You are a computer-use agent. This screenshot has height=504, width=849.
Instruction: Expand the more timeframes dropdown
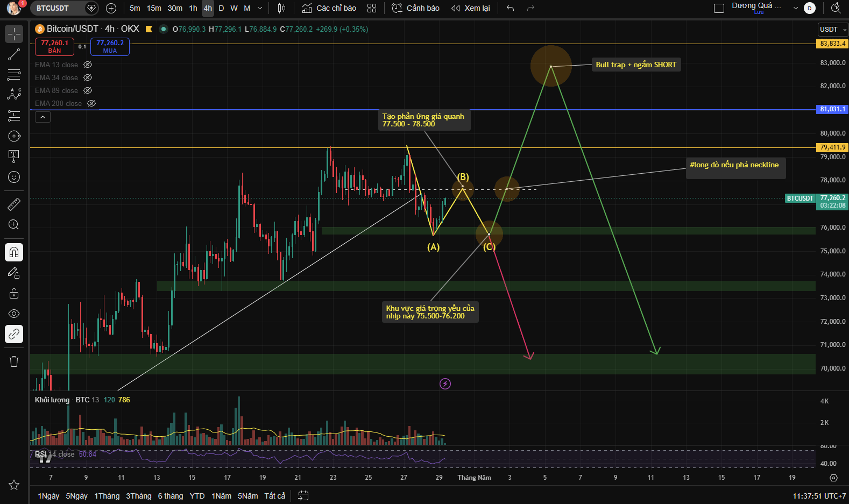click(x=260, y=8)
